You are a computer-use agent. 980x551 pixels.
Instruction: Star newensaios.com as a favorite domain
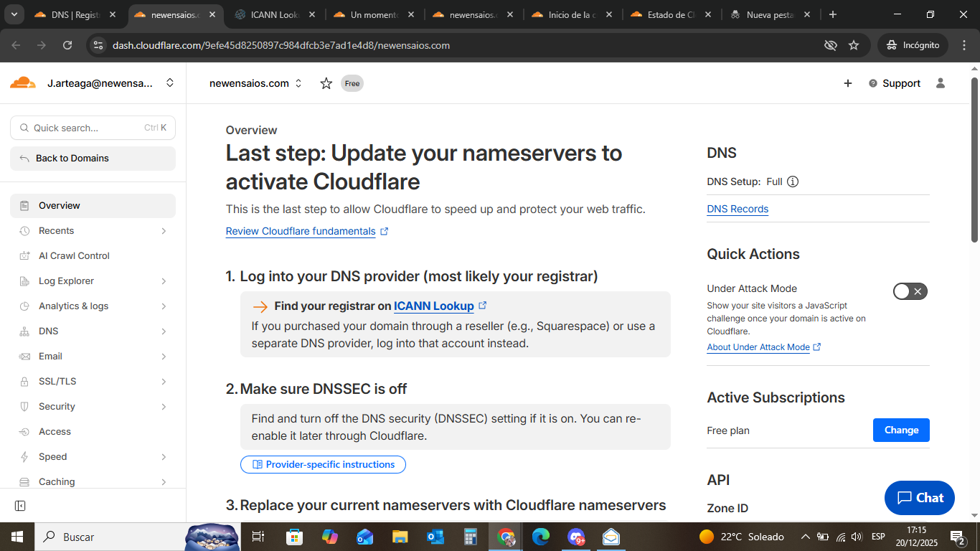click(x=326, y=83)
